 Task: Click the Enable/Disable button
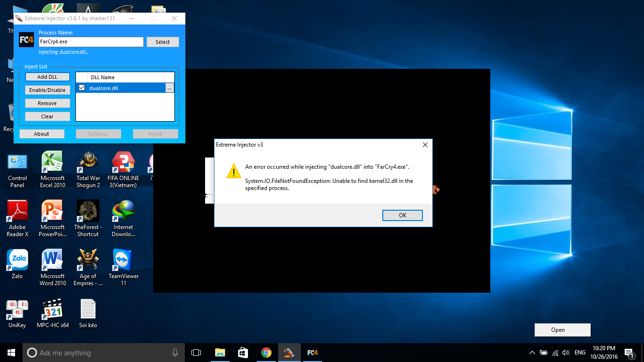[x=47, y=90]
